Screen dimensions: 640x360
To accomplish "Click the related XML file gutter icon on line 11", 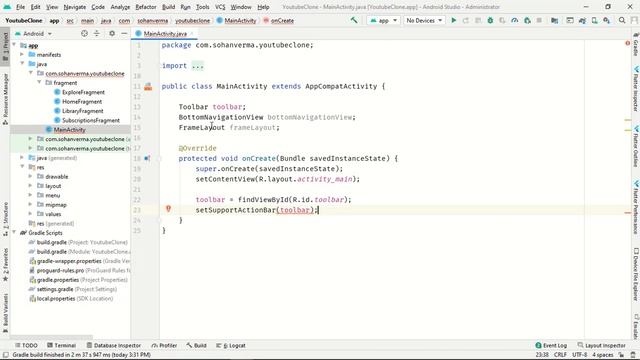I will pos(148,86).
